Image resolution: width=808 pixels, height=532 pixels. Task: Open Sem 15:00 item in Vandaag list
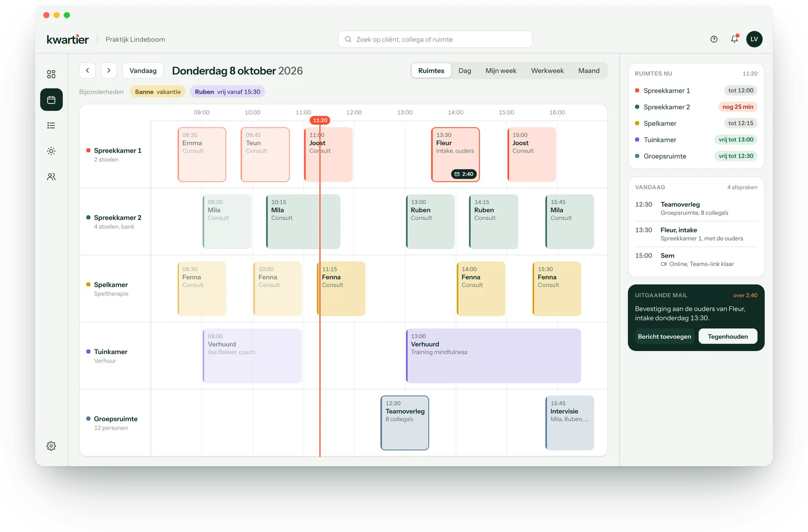click(696, 260)
